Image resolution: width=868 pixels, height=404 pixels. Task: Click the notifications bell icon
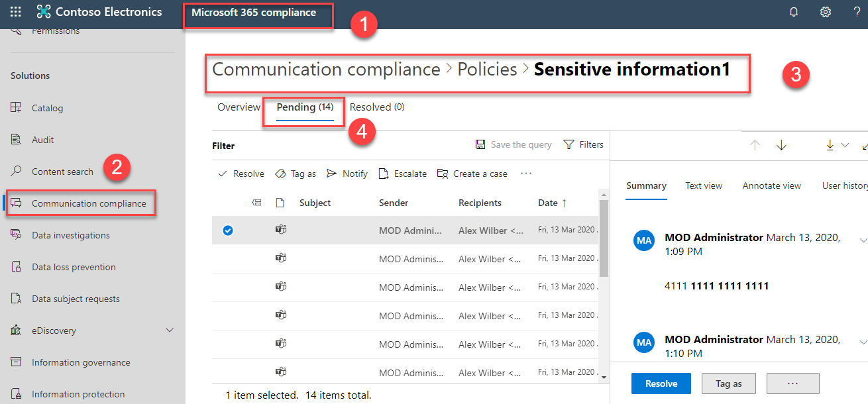(794, 12)
